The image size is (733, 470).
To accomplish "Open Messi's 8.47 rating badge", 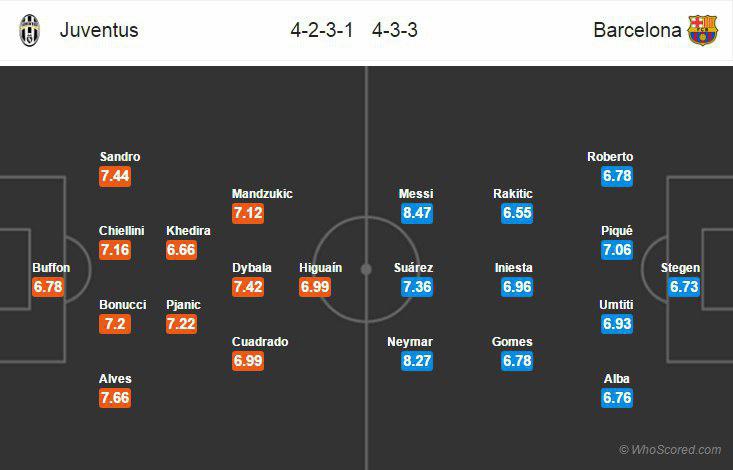I will click(x=415, y=213).
